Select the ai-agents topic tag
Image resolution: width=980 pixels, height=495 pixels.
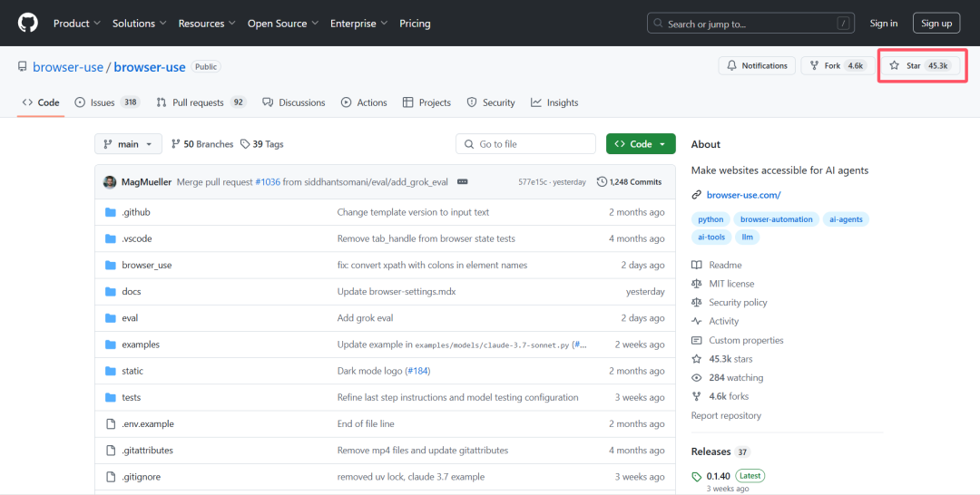[x=847, y=219]
